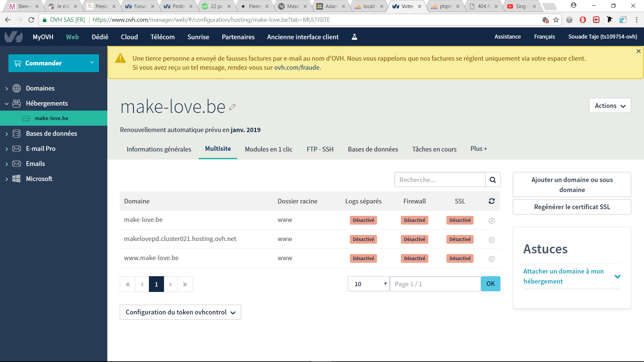Click the pencil edit icon beside make-love.be
Image resolution: width=644 pixels, height=362 pixels.
click(232, 107)
